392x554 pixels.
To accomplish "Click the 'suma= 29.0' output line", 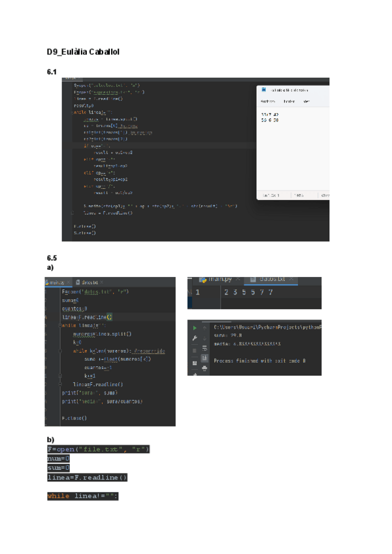I will (x=227, y=335).
